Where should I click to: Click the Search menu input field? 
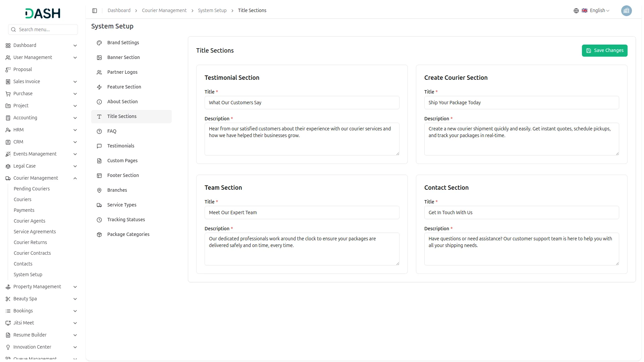(x=46, y=29)
